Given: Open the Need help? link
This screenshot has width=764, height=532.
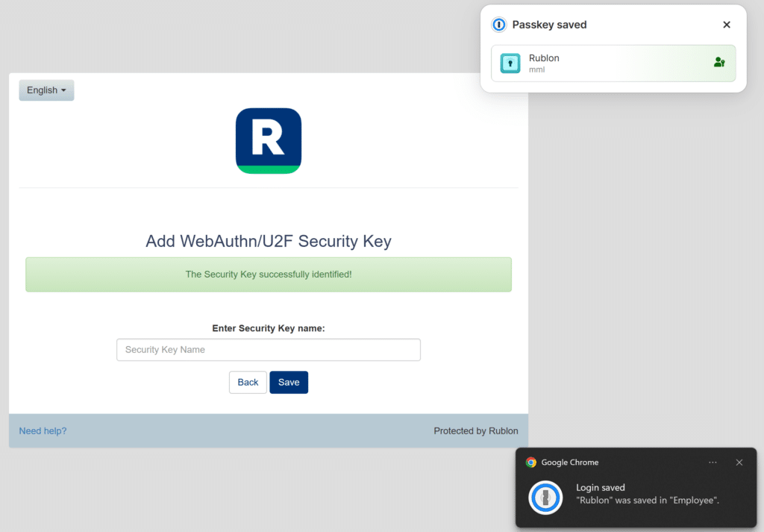Looking at the screenshot, I should [x=43, y=431].
